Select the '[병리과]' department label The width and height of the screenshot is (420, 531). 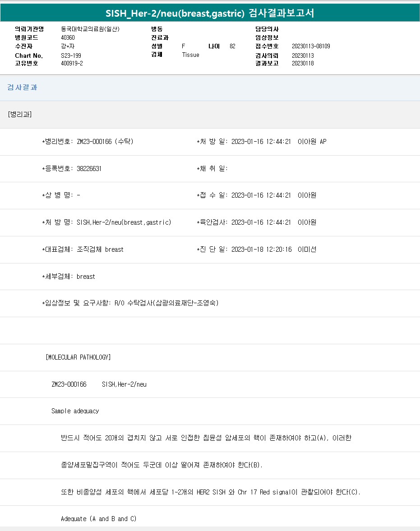coord(20,115)
